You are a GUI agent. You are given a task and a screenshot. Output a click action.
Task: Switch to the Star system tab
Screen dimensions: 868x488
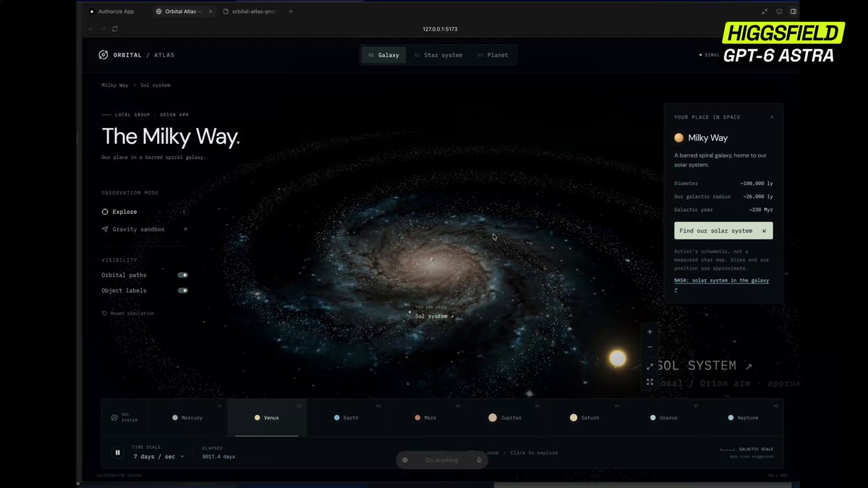coord(438,55)
